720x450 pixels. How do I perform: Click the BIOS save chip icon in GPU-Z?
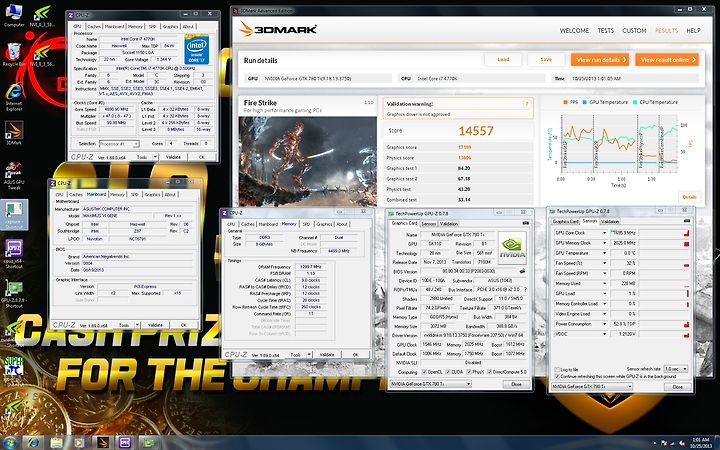click(x=522, y=271)
